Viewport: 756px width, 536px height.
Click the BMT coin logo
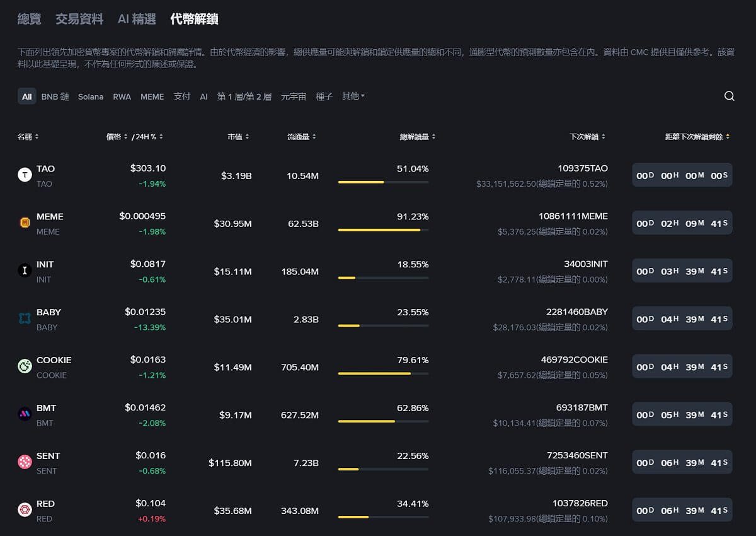(25, 415)
